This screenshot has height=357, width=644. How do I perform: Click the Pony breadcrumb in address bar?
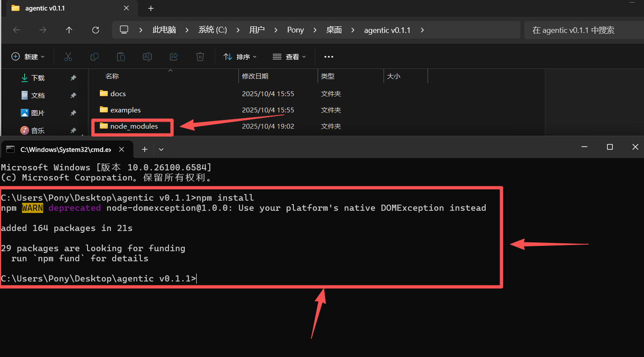(x=295, y=30)
